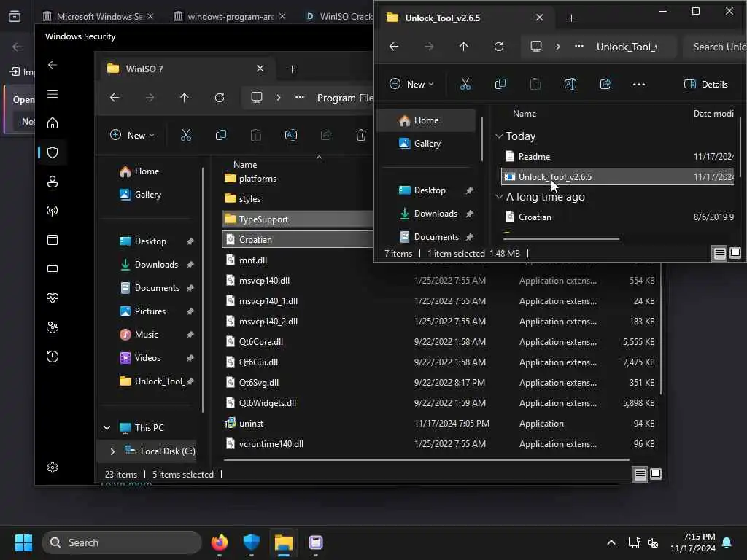Toggle Windows Security hamburger navigation menu

53,94
